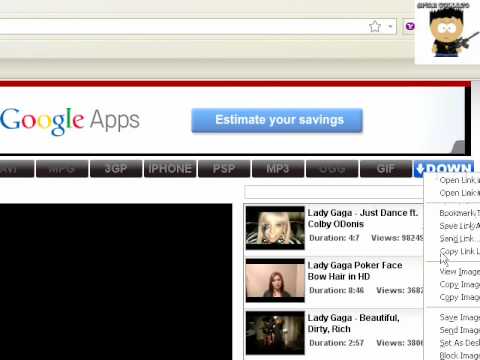Image resolution: width=480 pixels, height=360 pixels.
Task: Click the Yahoo search engine icon
Action: [x=410, y=26]
